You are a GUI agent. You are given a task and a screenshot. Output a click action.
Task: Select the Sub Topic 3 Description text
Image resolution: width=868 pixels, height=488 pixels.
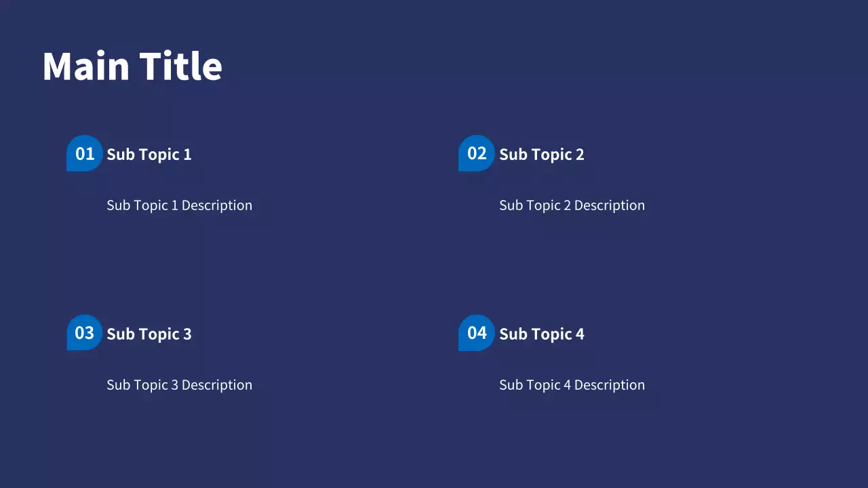[x=179, y=385]
